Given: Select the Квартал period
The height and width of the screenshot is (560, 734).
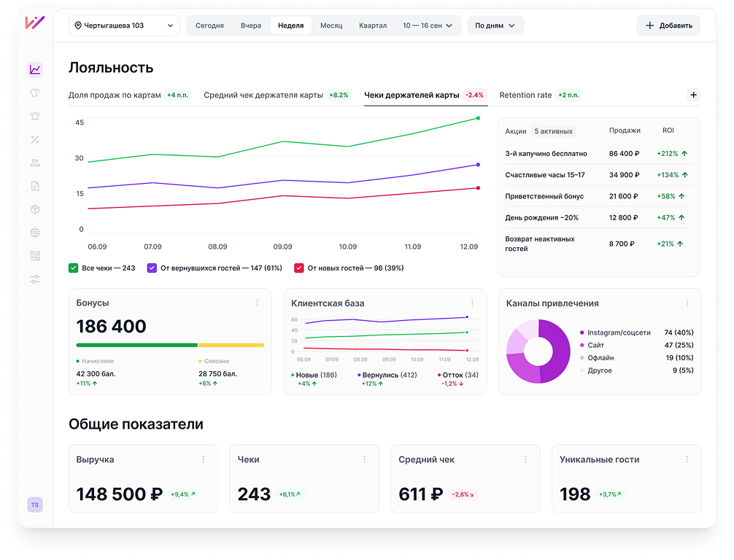Looking at the screenshot, I should [x=373, y=26].
